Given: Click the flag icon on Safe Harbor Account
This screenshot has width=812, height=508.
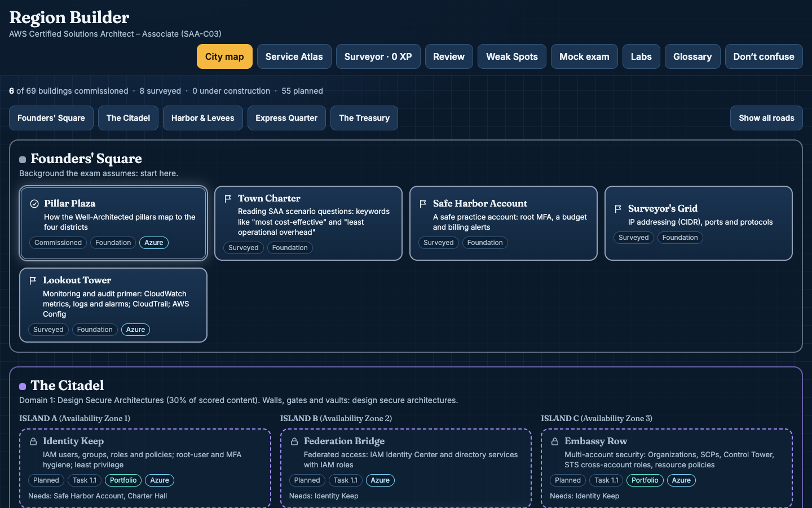Looking at the screenshot, I should [x=423, y=204].
